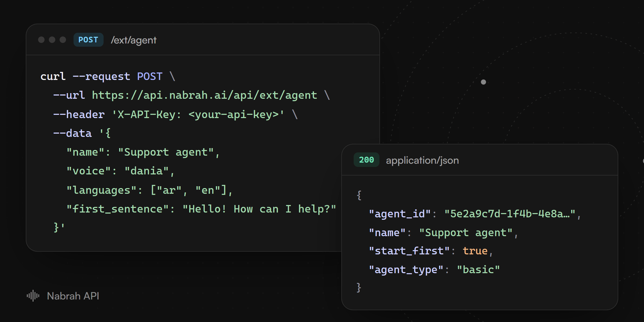Viewport: 644px width, 322px height.
Task: Select "name": "Support agent" in request body
Action: click(x=143, y=152)
